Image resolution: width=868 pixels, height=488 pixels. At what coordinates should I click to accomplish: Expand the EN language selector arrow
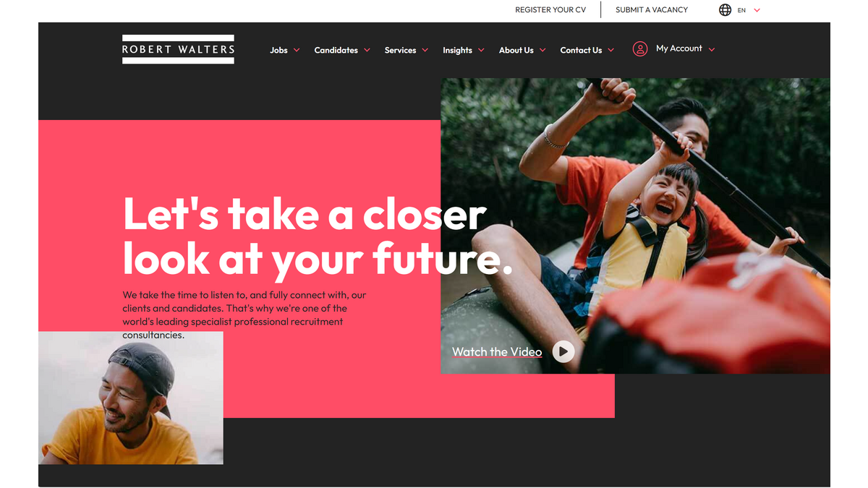pyautogui.click(x=757, y=10)
